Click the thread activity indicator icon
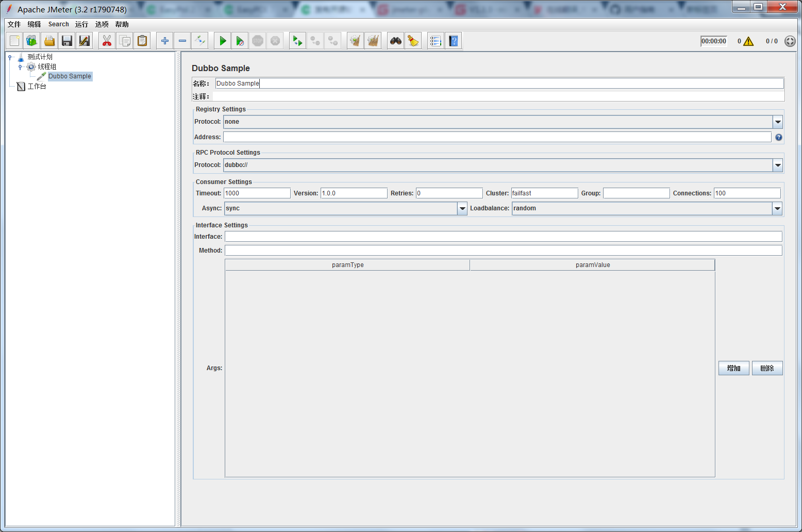The height and width of the screenshot is (532, 802). coord(790,41)
